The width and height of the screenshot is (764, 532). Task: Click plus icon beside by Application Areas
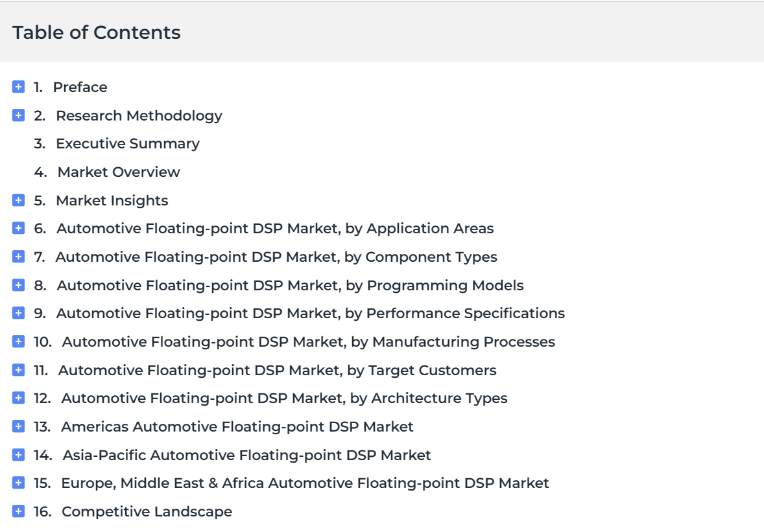pos(19,228)
